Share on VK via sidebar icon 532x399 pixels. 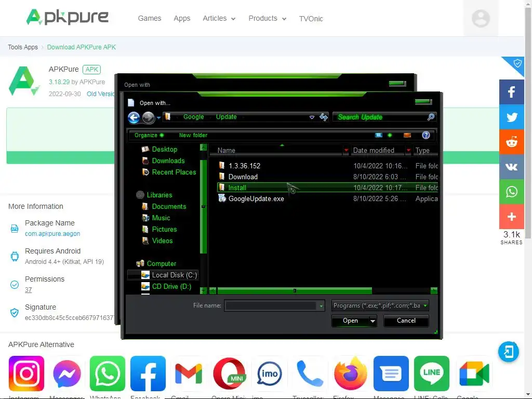[512, 167]
